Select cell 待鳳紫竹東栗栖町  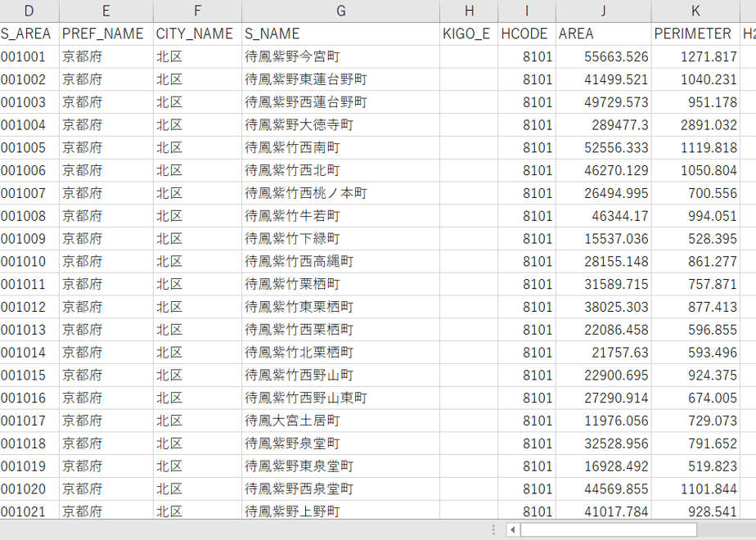[x=341, y=307]
